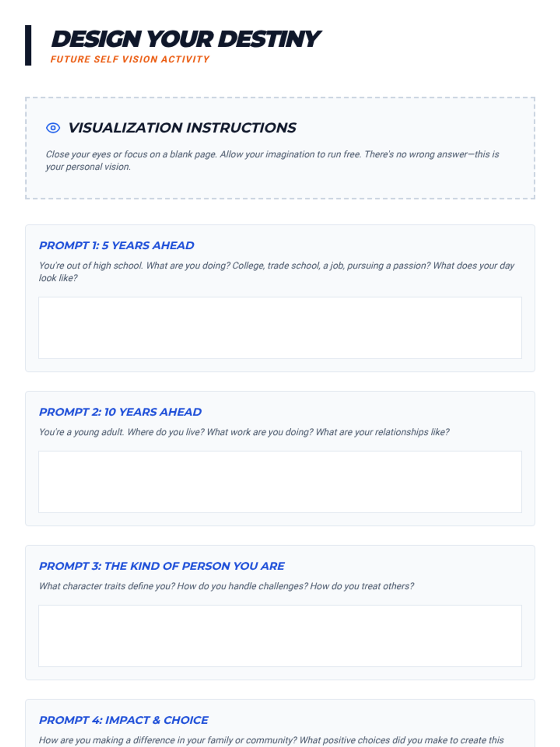Click the word DESTINY in the main title

(x=269, y=39)
